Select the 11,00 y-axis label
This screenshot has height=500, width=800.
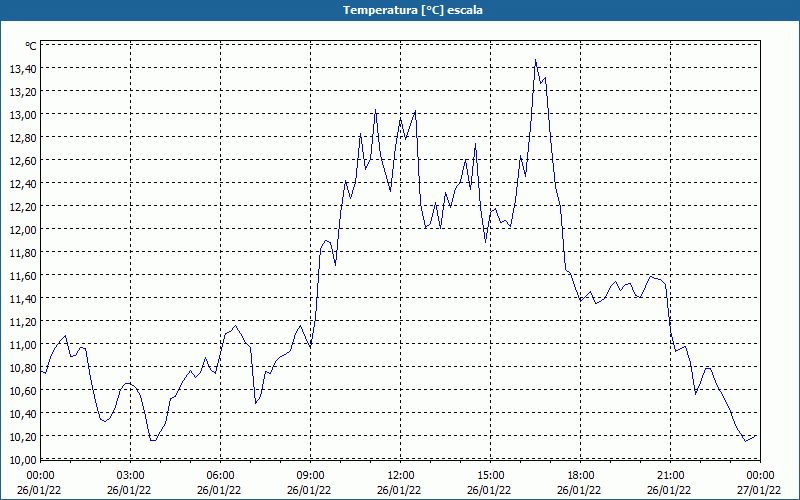pos(23,344)
